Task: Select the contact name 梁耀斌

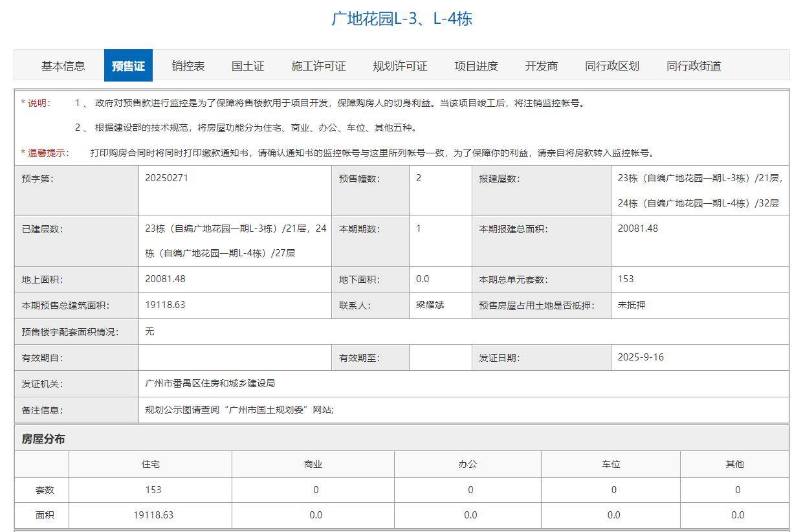Action: pyautogui.click(x=430, y=305)
